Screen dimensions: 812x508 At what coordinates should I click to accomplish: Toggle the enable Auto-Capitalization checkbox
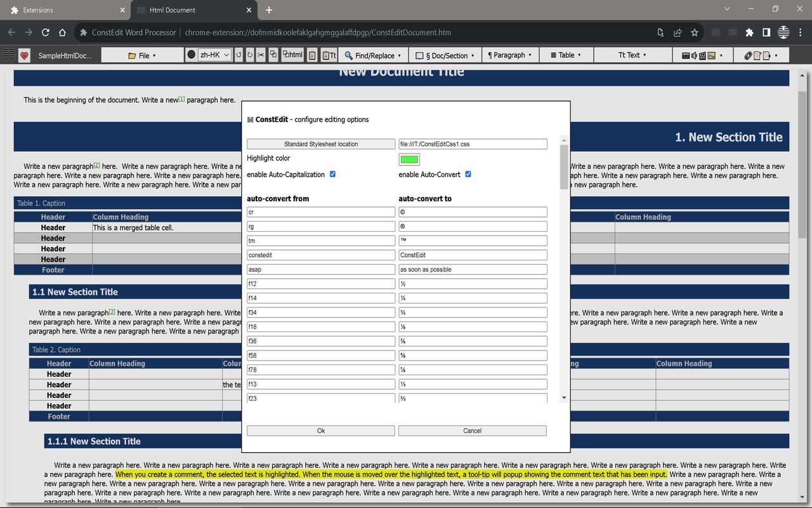332,174
